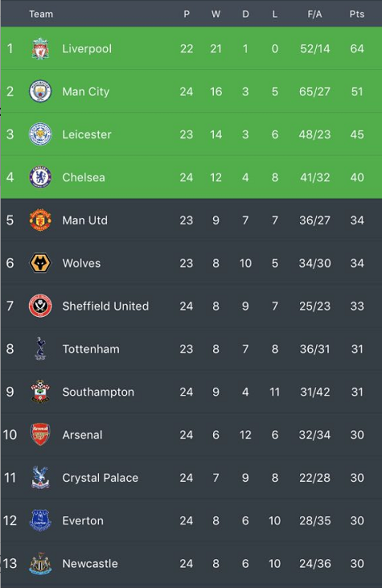This screenshot has height=588, width=382.
Task: Click the Tottenham cockerel crest
Action: [x=40, y=349]
